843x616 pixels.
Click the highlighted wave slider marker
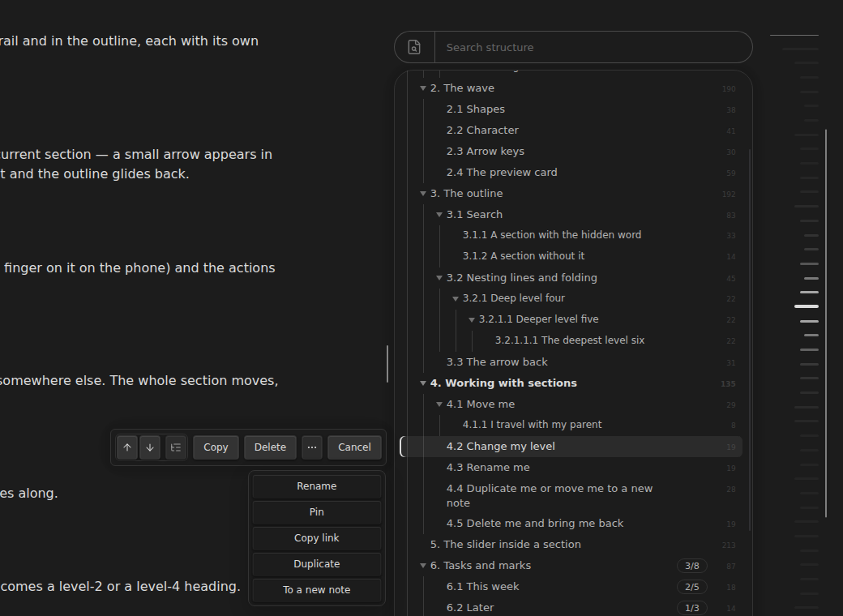pos(807,306)
